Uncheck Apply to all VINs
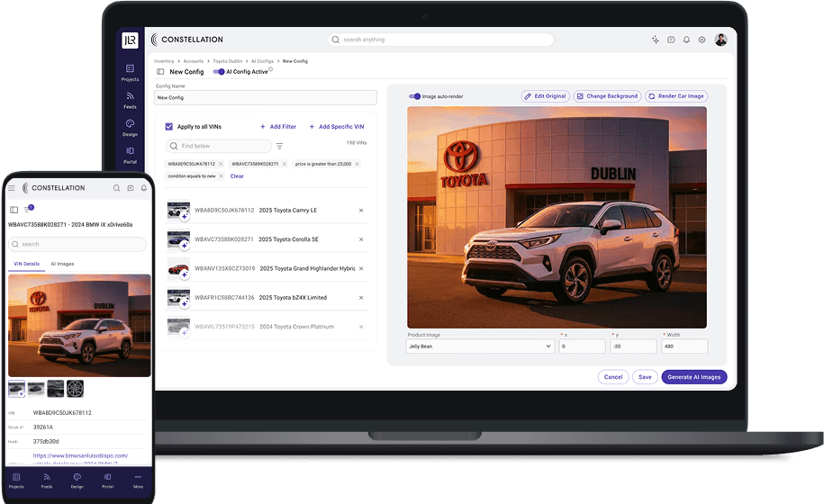This screenshot has height=504, width=824. (169, 127)
